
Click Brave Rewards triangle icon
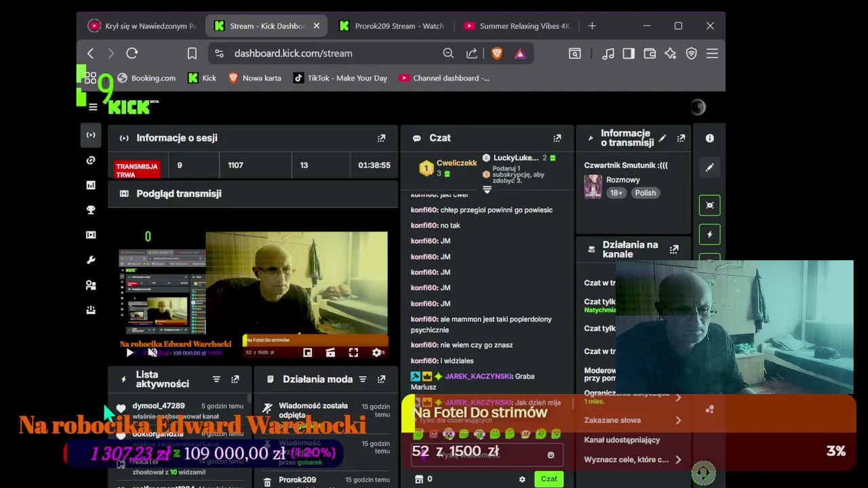click(x=520, y=54)
